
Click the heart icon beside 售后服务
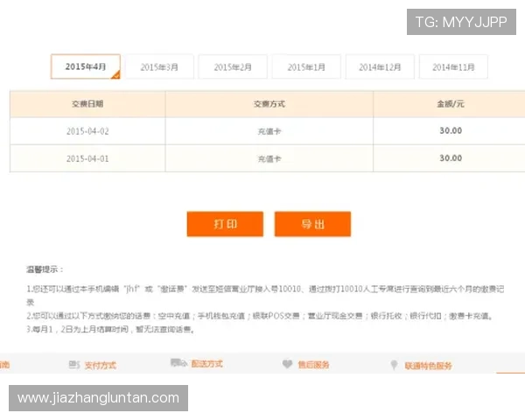(x=287, y=364)
